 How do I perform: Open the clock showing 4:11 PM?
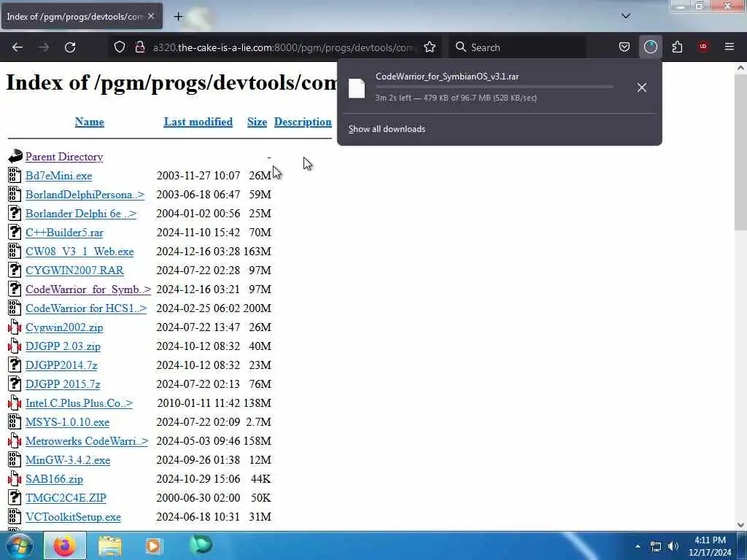point(710,546)
